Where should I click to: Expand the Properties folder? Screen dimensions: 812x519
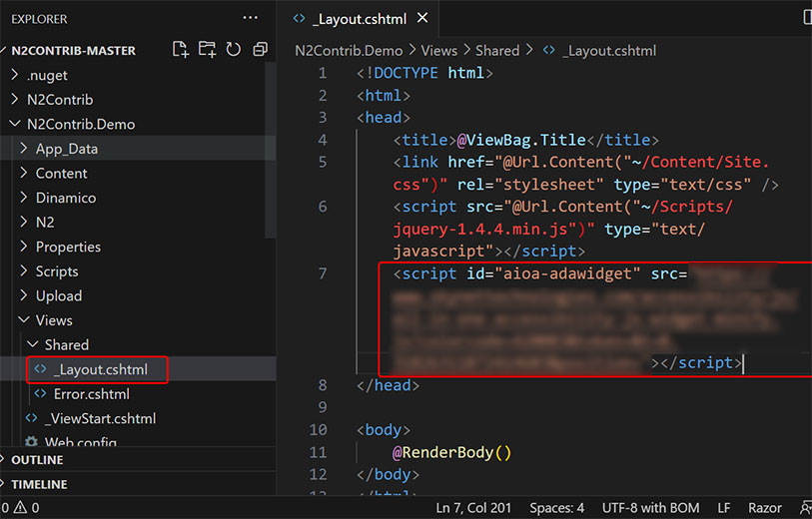click(24, 247)
